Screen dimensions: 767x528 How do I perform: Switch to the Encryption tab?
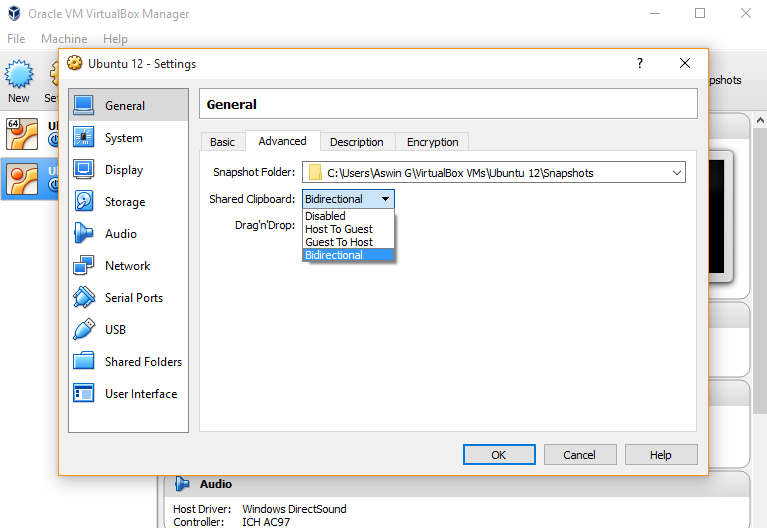pos(432,142)
